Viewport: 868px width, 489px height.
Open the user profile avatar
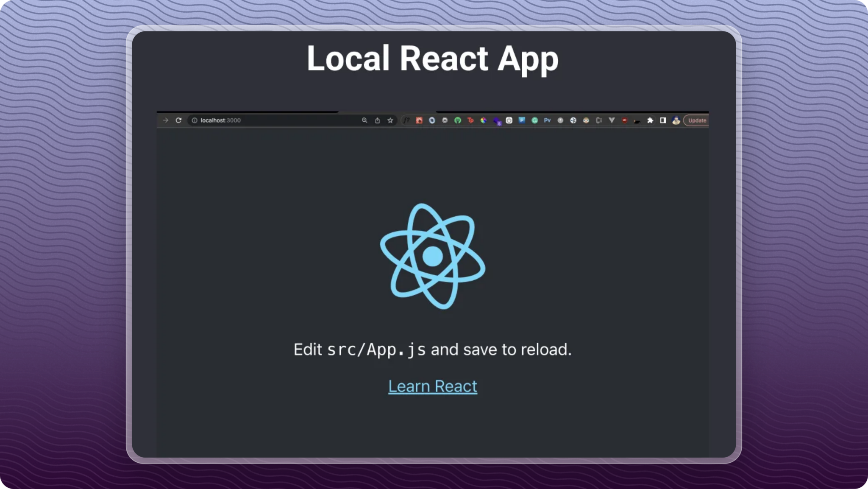pyautogui.click(x=676, y=120)
